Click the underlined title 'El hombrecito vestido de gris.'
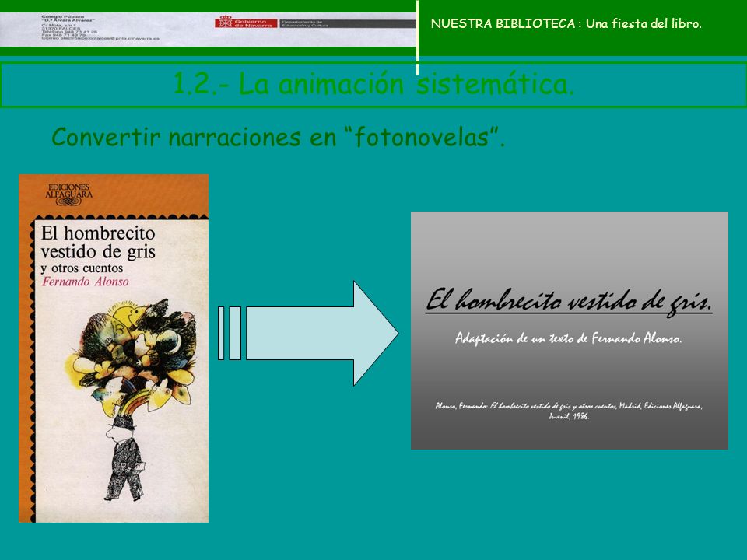 [x=569, y=301]
